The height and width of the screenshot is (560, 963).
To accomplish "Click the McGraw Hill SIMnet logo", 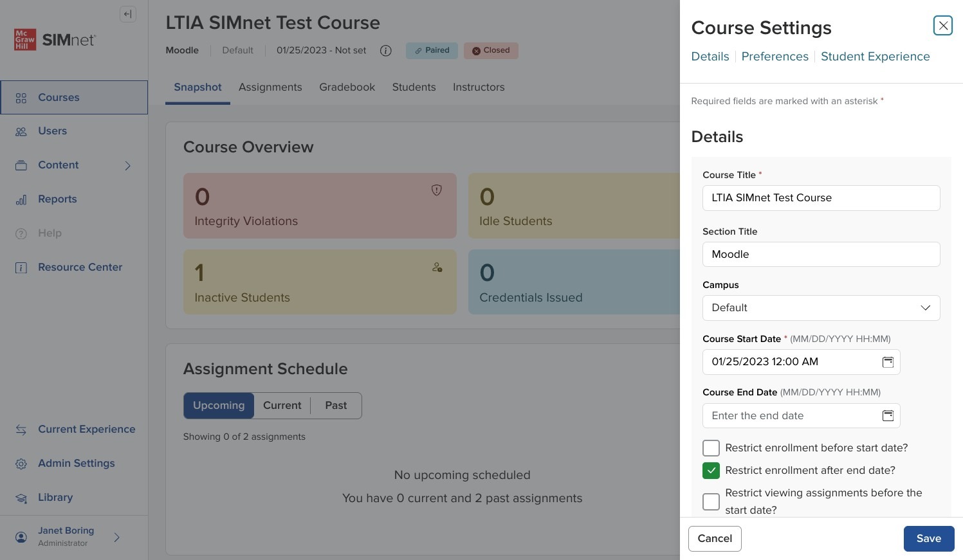I will pyautogui.click(x=55, y=40).
